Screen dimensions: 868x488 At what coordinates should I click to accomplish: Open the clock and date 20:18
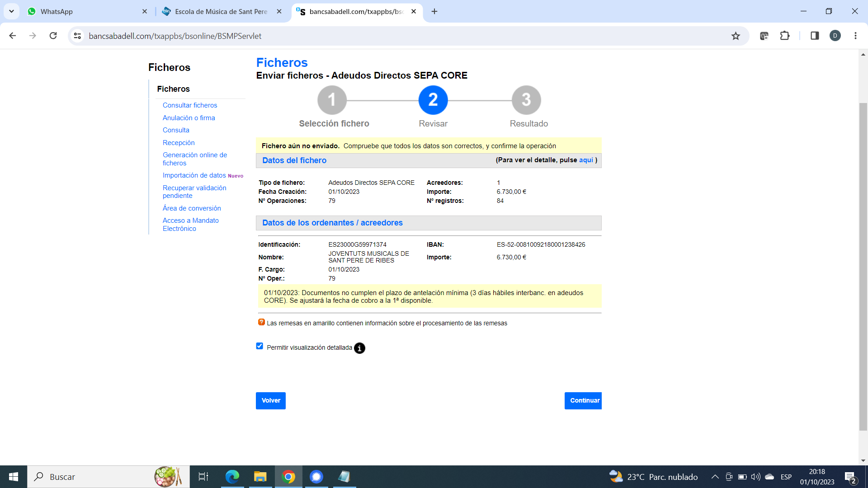pos(817,477)
